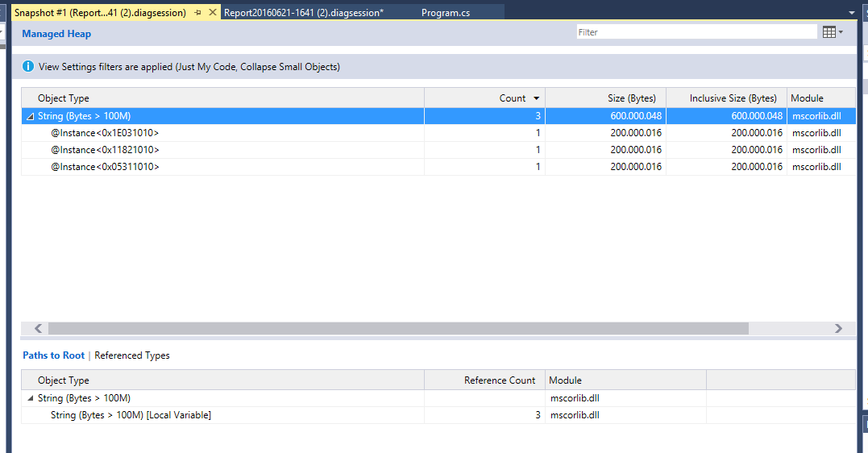The image size is (868, 453).
Task: Click the right arrow of horizontal scrollbar
Action: tap(838, 328)
